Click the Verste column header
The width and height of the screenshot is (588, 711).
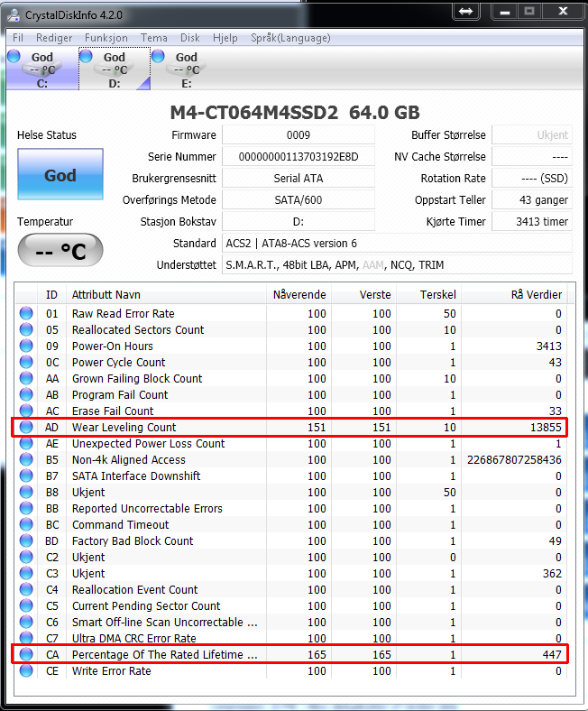(363, 295)
